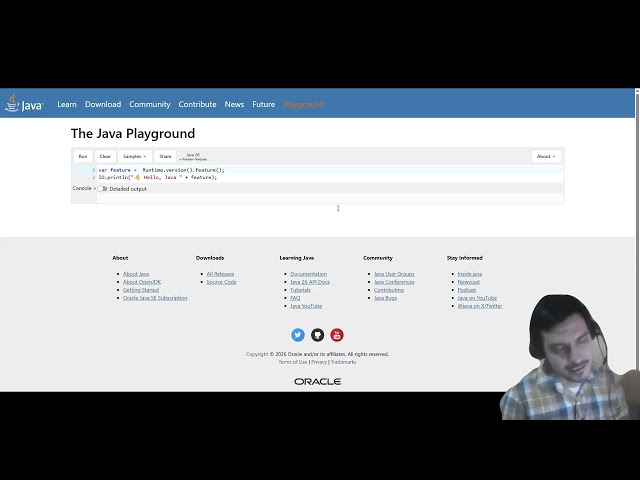Screen dimensions: 640x480
Task: Open the About Java link
Action: pos(136,274)
